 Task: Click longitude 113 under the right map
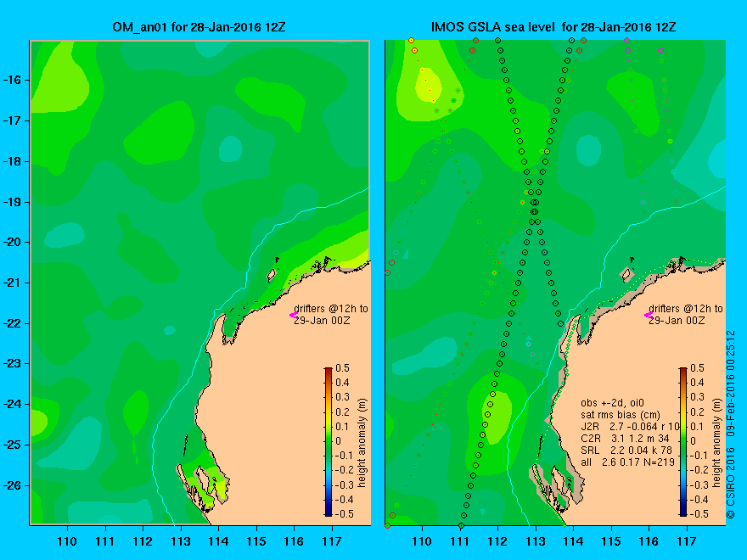click(x=536, y=541)
